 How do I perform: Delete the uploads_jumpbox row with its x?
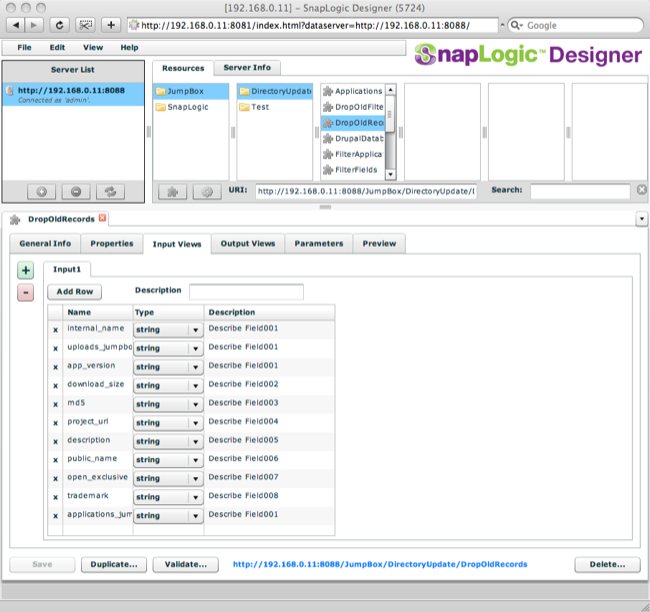coord(55,349)
